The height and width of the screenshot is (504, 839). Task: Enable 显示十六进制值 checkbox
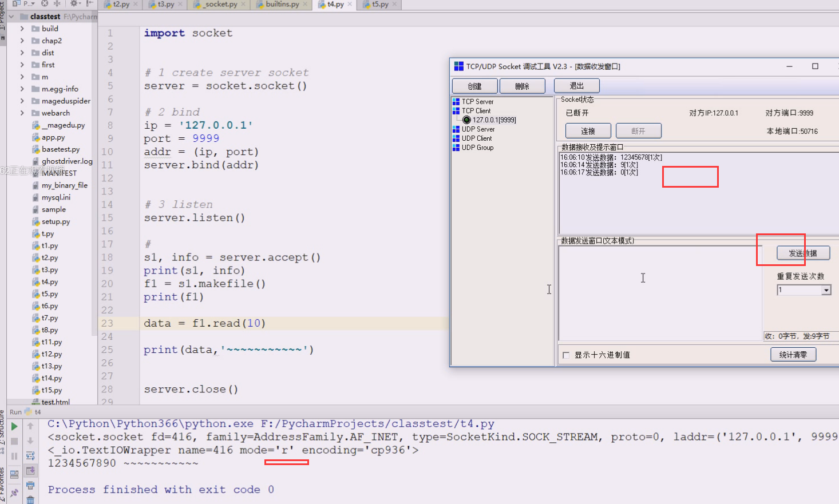(565, 354)
